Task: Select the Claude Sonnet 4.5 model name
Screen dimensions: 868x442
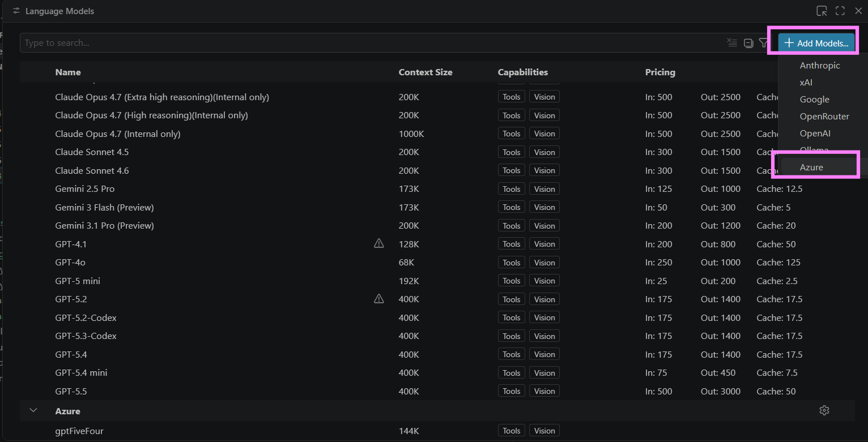Action: pos(92,152)
